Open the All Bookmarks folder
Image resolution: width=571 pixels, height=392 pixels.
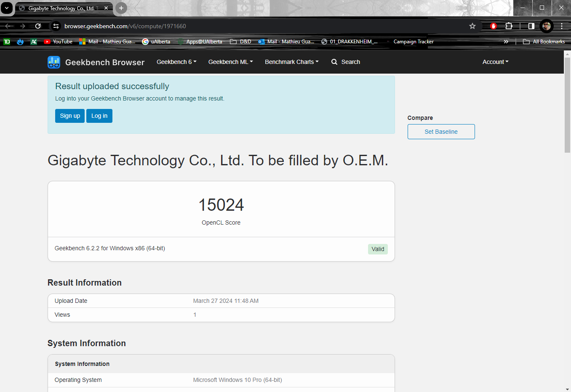point(544,42)
